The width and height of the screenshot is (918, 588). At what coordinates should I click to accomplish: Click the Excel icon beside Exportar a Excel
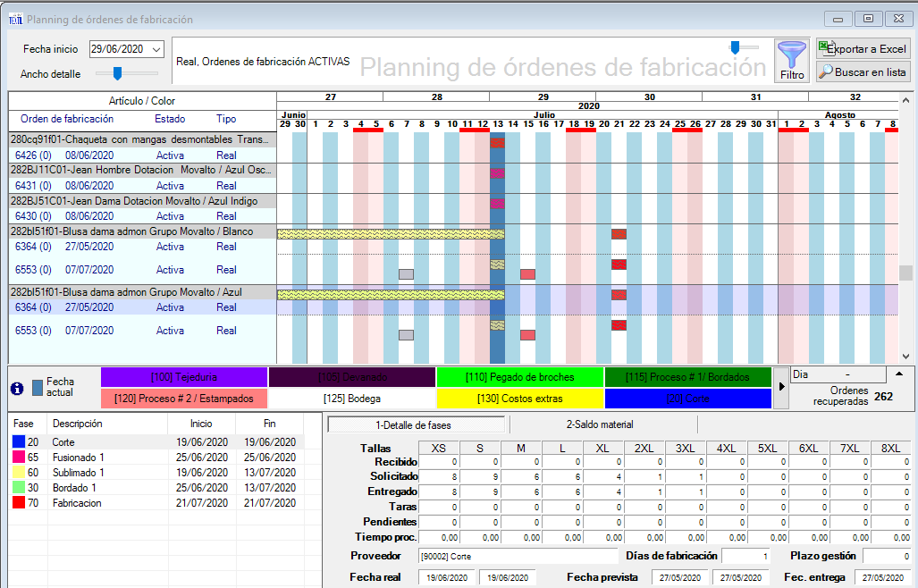click(822, 46)
